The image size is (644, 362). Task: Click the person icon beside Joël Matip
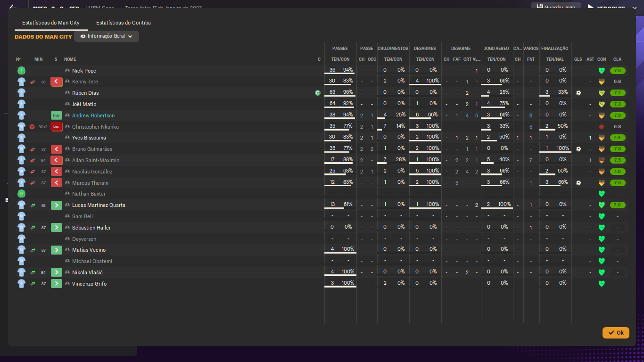[67, 104]
